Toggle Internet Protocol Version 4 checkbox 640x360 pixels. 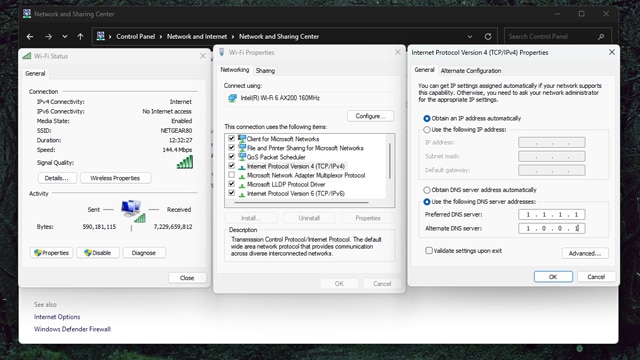[x=231, y=166]
